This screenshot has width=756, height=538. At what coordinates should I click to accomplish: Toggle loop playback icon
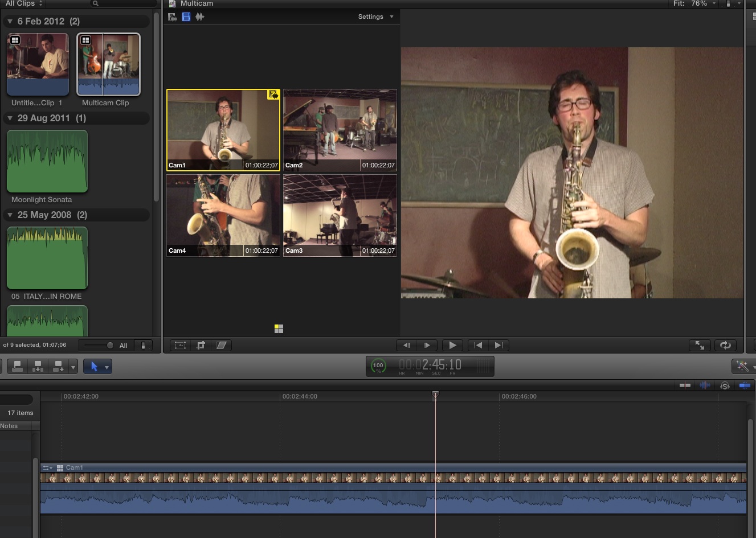725,345
